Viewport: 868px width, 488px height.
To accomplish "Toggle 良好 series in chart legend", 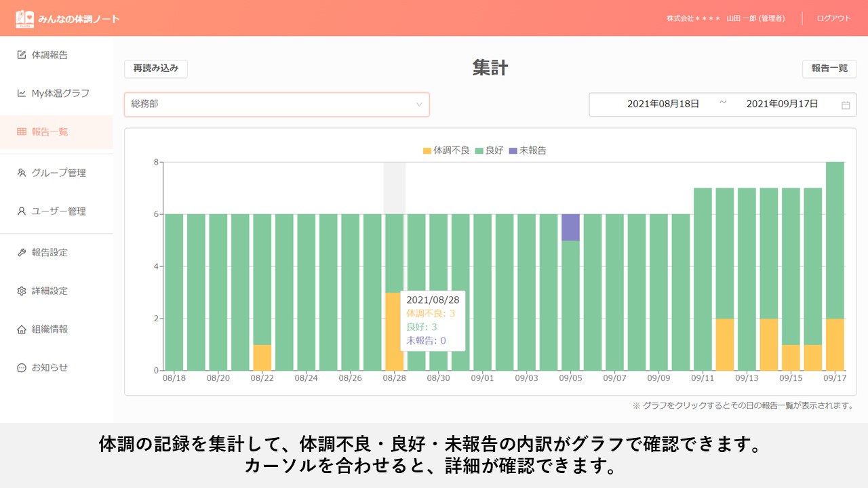I will 489,150.
